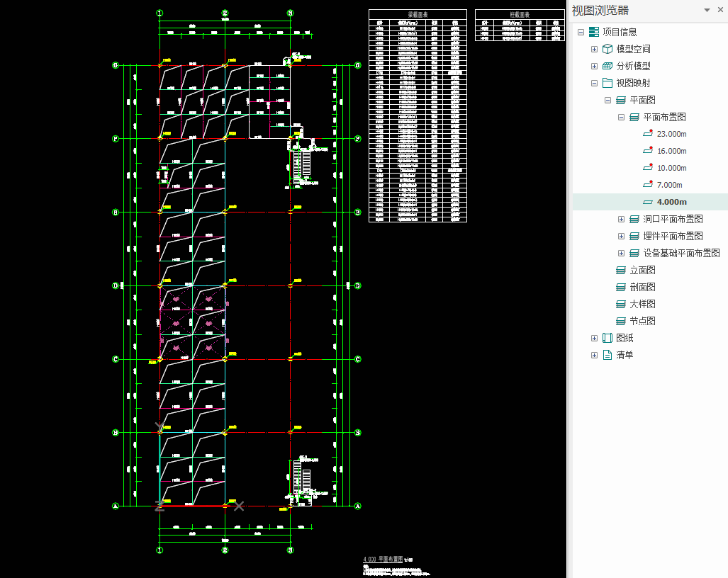
Task: Click the 项目信息 root node icon
Action: [594, 32]
